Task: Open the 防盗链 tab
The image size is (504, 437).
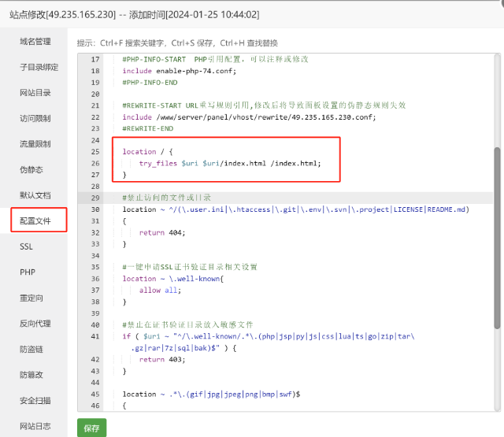Action: (31, 350)
